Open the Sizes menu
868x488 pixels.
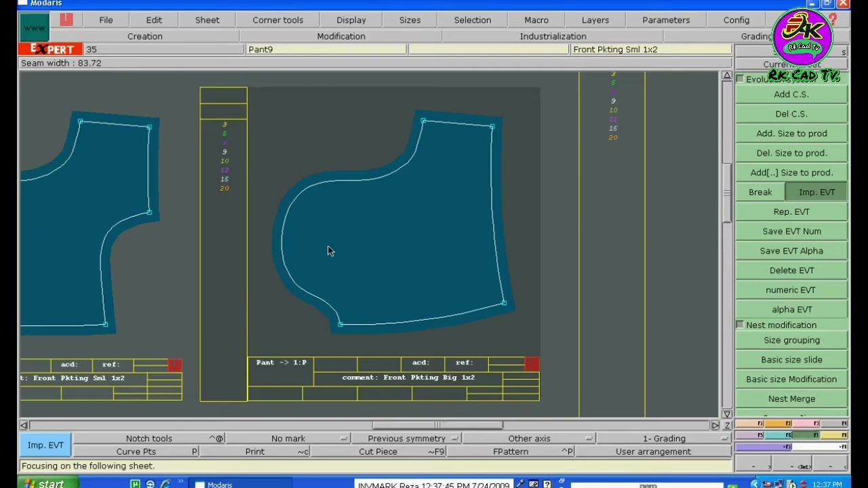[410, 20]
